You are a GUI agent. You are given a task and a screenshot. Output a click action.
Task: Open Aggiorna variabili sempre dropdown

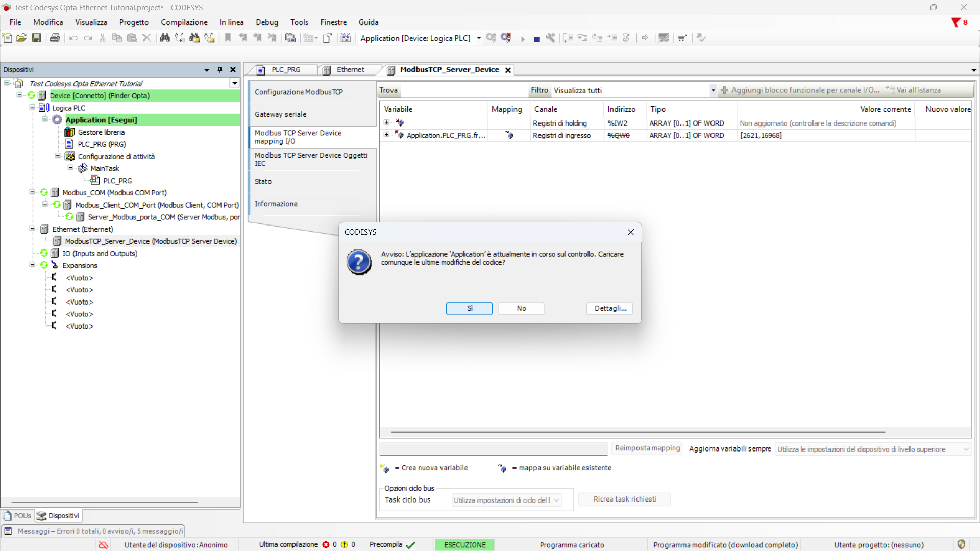873,449
